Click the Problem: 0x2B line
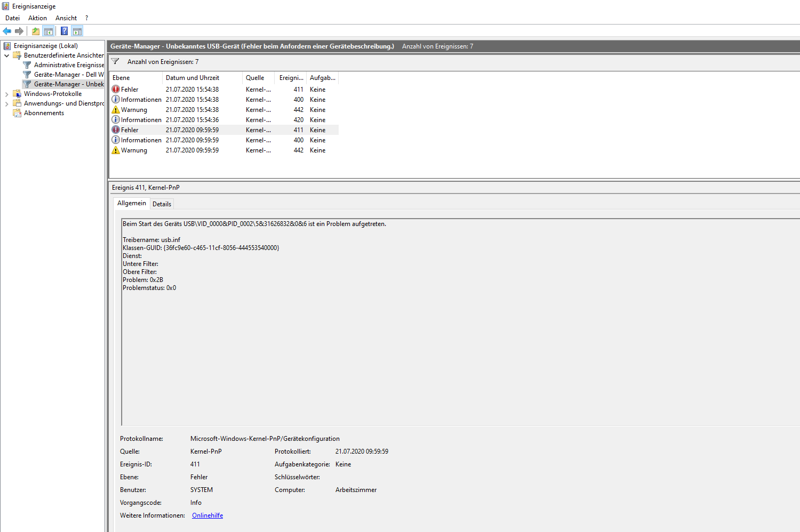 pyautogui.click(x=143, y=280)
